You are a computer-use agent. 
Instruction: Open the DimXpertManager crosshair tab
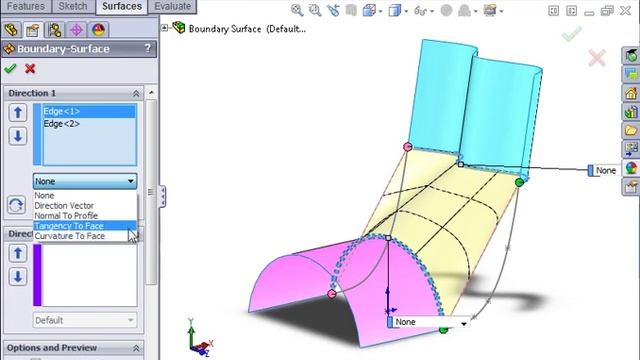tap(76, 30)
